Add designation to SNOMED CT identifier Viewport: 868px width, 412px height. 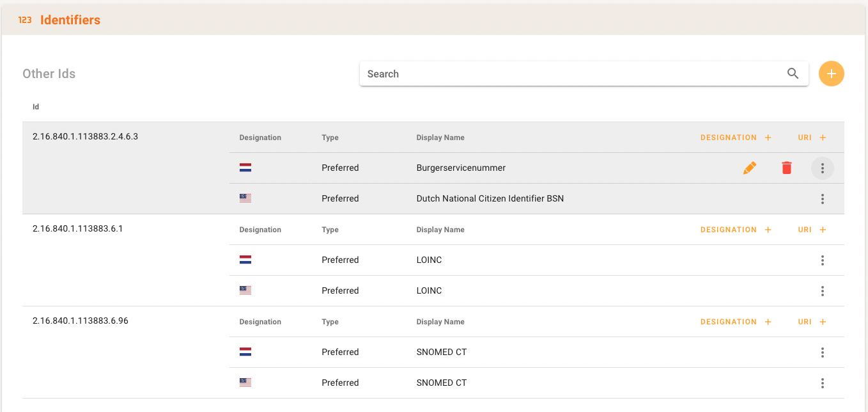pos(736,322)
